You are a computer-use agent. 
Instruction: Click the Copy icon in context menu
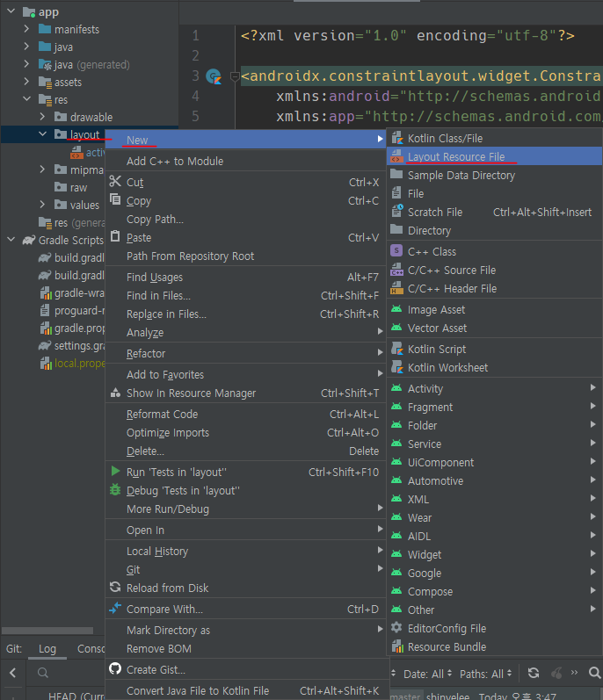pos(115,200)
